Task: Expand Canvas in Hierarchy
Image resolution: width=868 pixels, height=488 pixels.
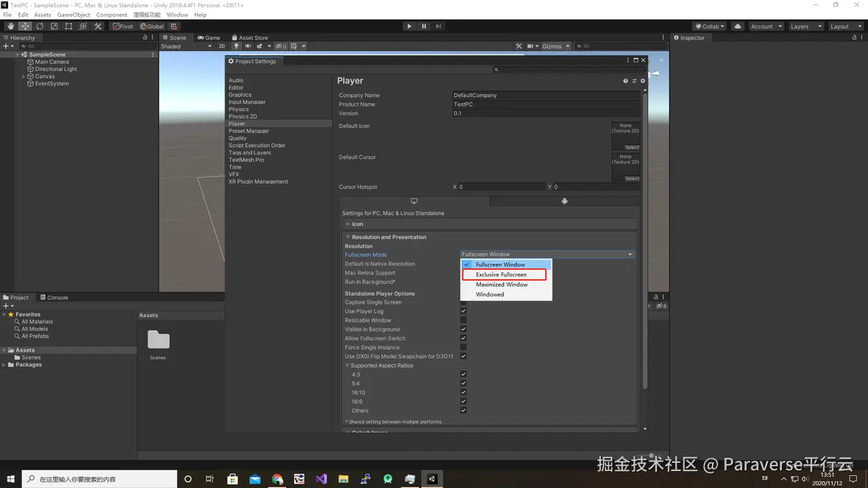Action: [x=24, y=77]
